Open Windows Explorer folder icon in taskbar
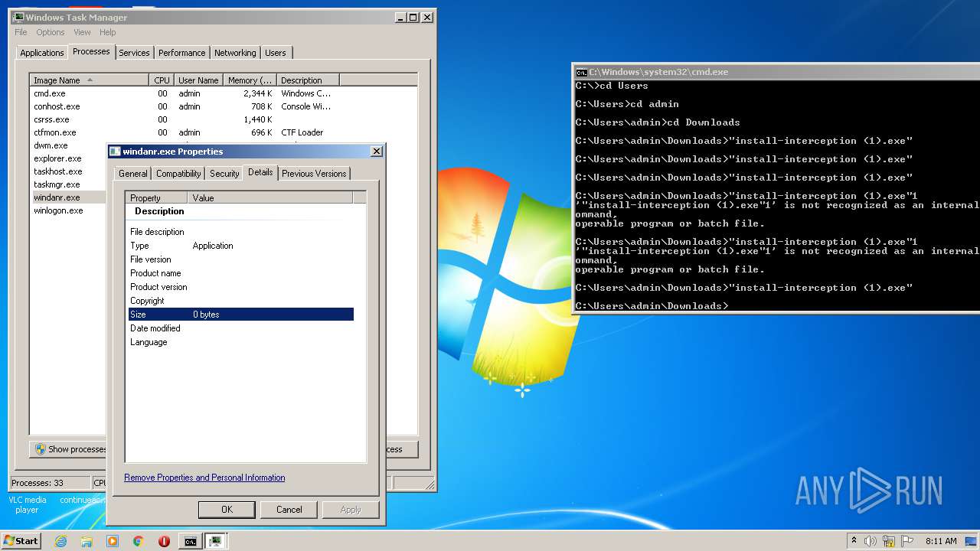Viewport: 980px width, 551px height. [87, 541]
